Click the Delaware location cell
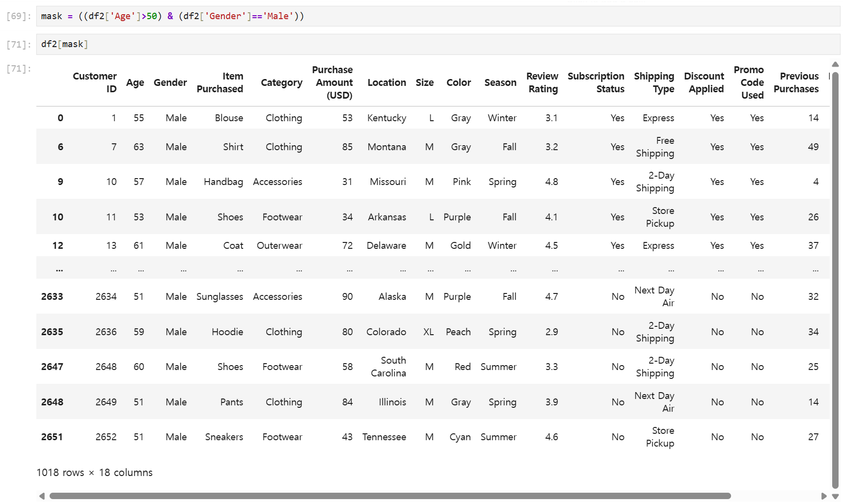 386,245
